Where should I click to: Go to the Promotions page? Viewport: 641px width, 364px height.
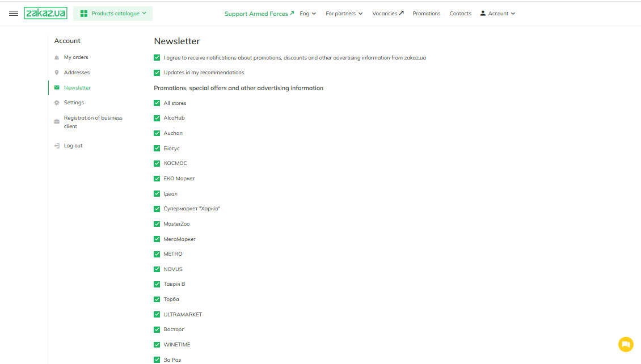coord(426,14)
